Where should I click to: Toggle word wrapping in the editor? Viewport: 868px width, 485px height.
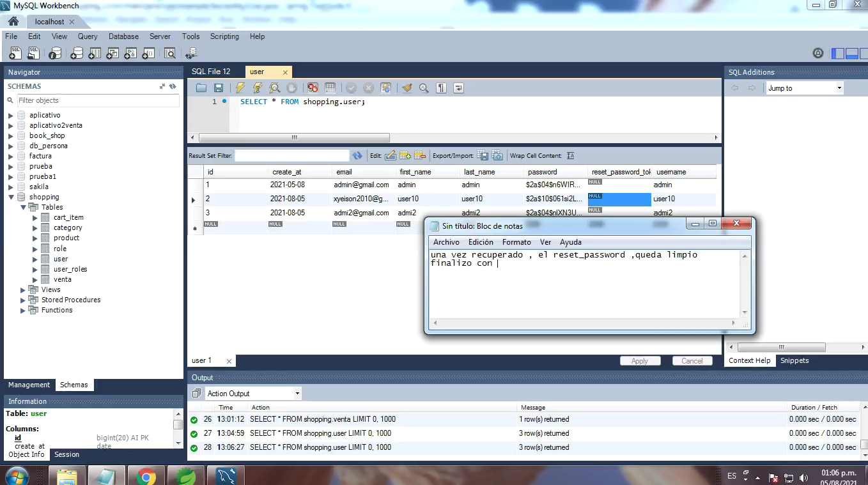[458, 88]
